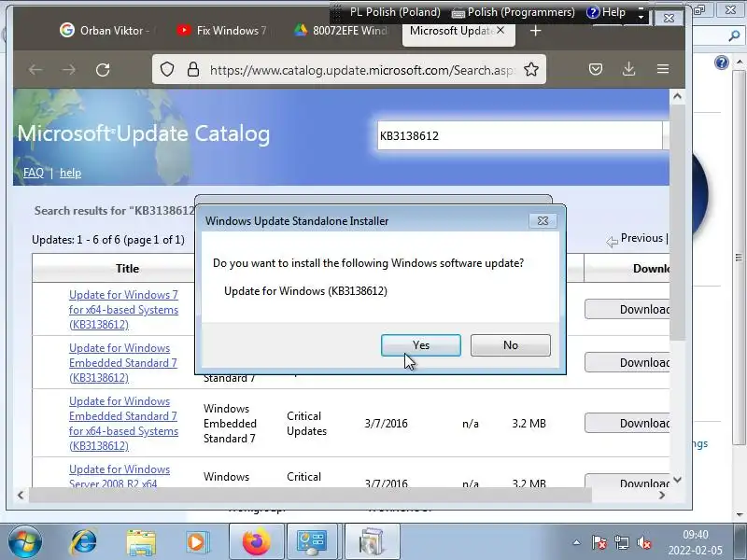Open the Firefox hamburger menu
This screenshot has height=560, width=747.
(663, 69)
